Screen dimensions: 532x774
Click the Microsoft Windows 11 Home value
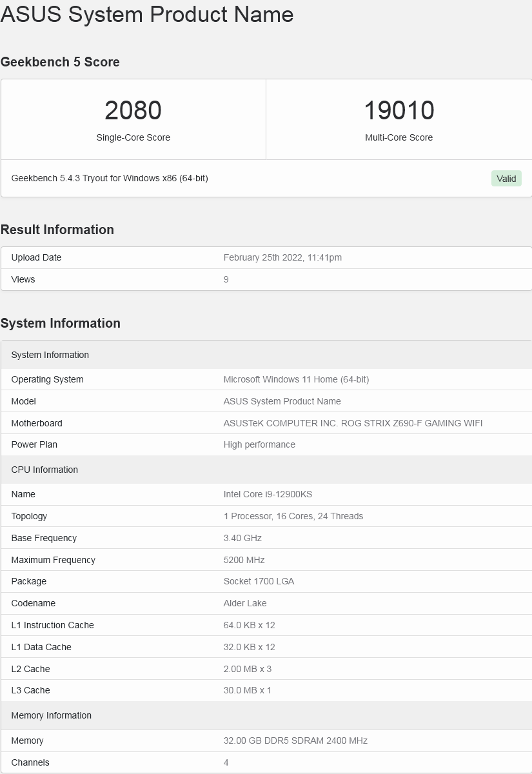(296, 379)
